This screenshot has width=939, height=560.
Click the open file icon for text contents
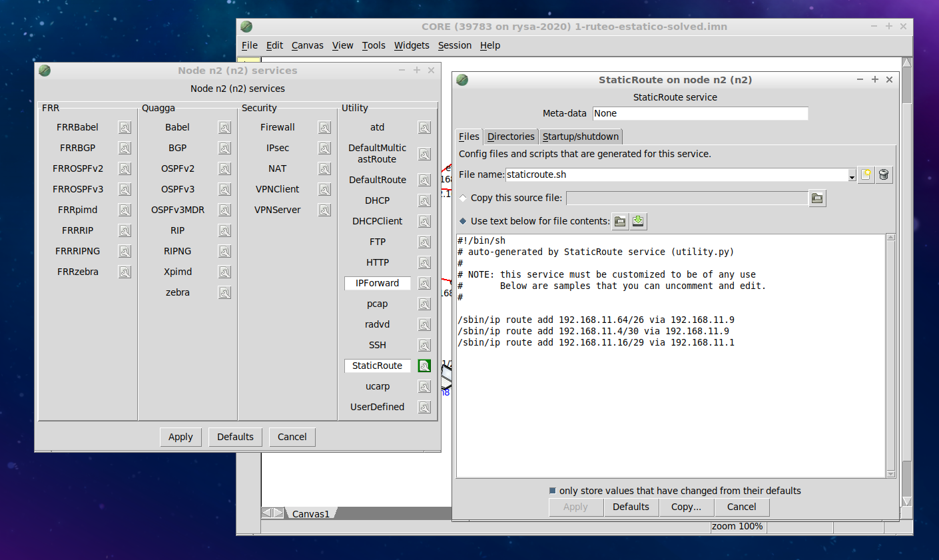(620, 222)
